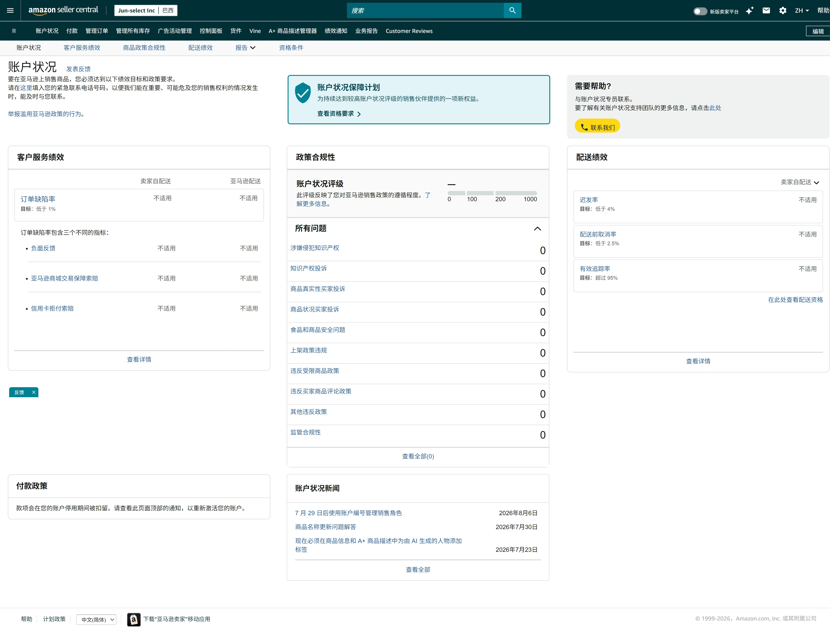Screen dimensions: 830x644
Task: Open the 订单缺陷率 link
Action: pyautogui.click(x=38, y=199)
